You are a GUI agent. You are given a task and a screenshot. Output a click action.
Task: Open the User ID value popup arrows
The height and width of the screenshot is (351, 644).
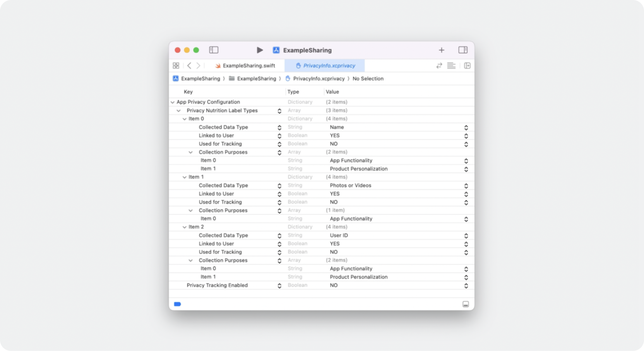(466, 236)
